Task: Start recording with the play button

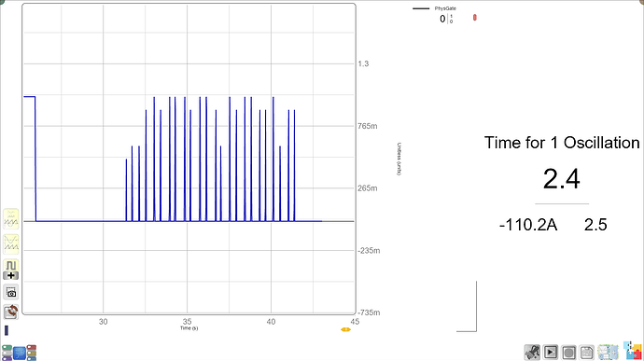Action: pyautogui.click(x=551, y=352)
